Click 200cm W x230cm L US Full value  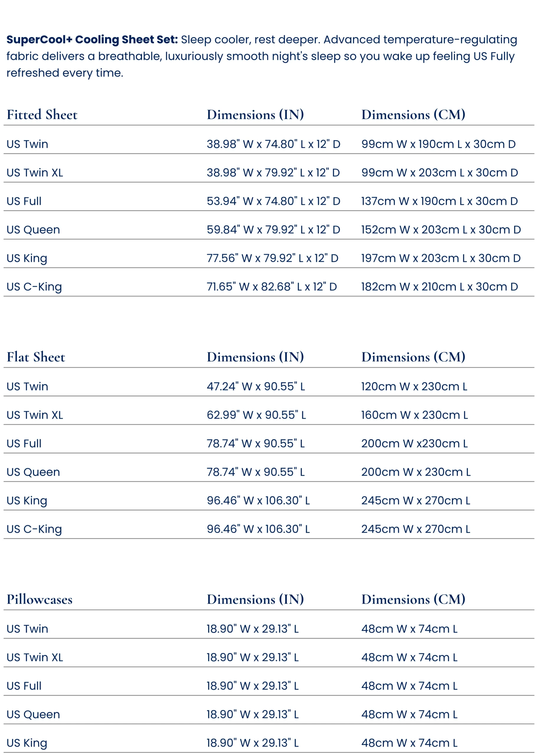(x=414, y=444)
